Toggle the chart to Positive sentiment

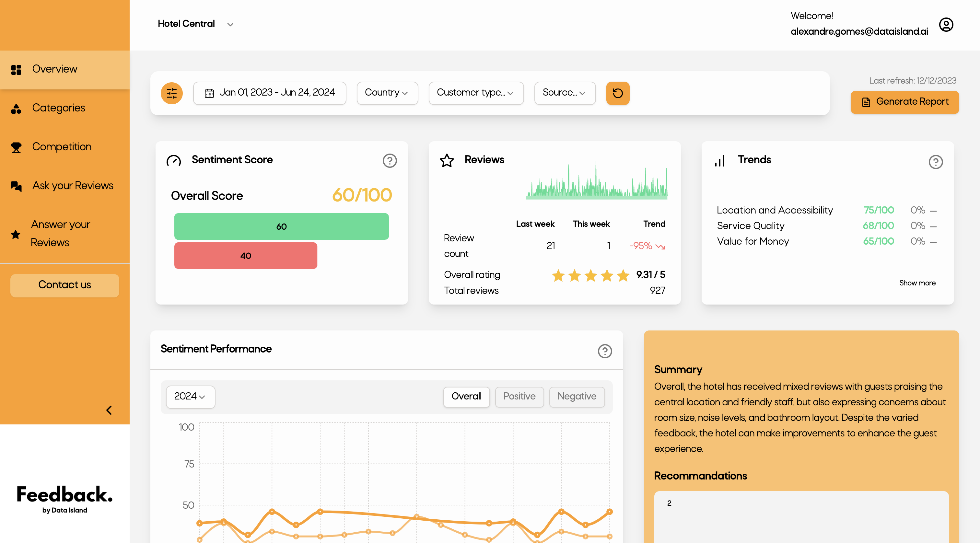coord(519,397)
